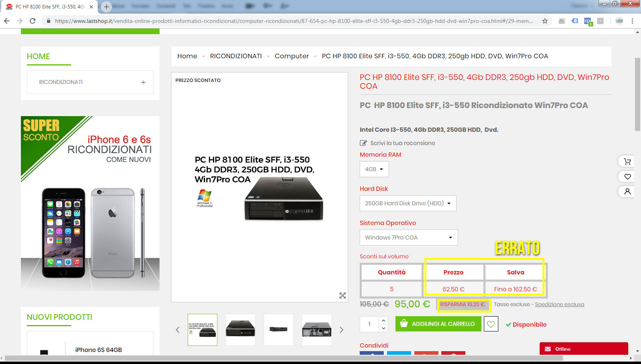Add product to wishlist with heart button
Screen dimensions: 641x364
point(491,324)
